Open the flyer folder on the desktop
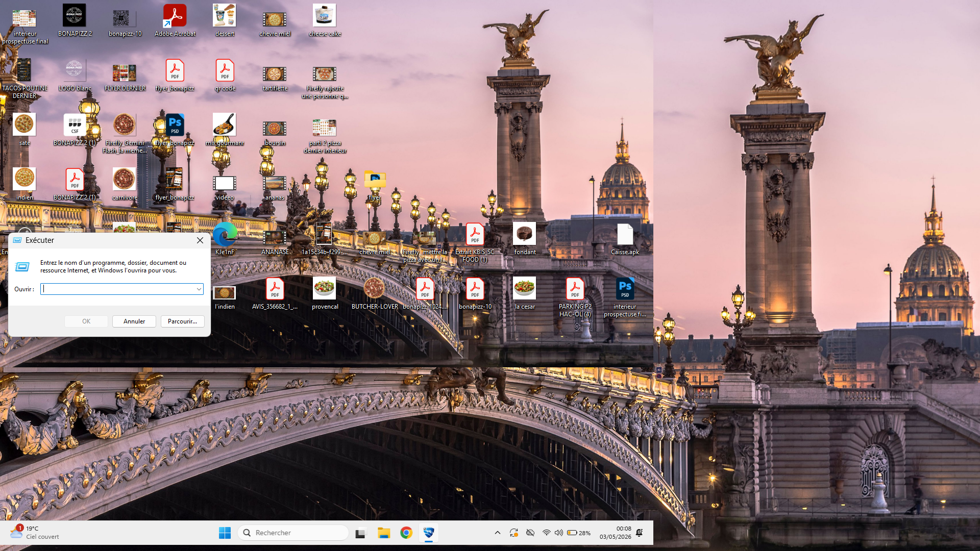Image resolution: width=980 pixels, height=551 pixels. tap(375, 184)
